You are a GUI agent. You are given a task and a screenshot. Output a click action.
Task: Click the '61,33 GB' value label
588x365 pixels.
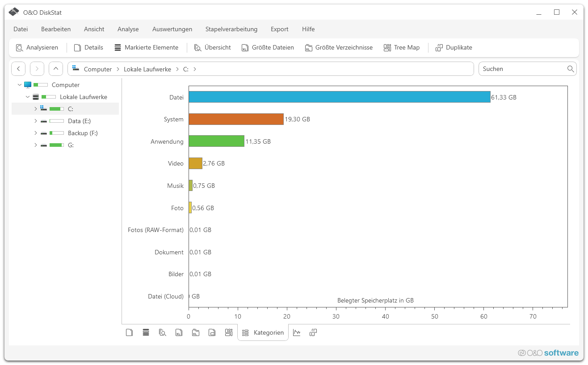point(504,97)
